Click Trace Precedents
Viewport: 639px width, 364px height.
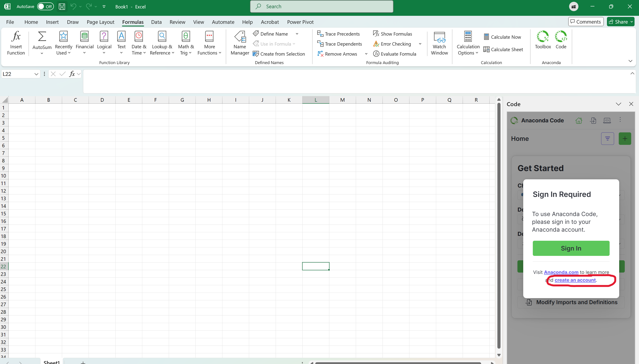tap(339, 34)
